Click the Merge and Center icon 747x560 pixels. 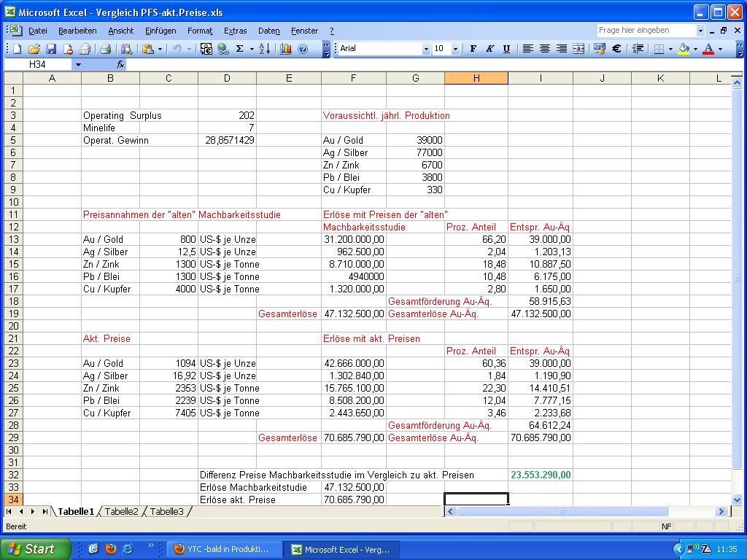pos(578,49)
